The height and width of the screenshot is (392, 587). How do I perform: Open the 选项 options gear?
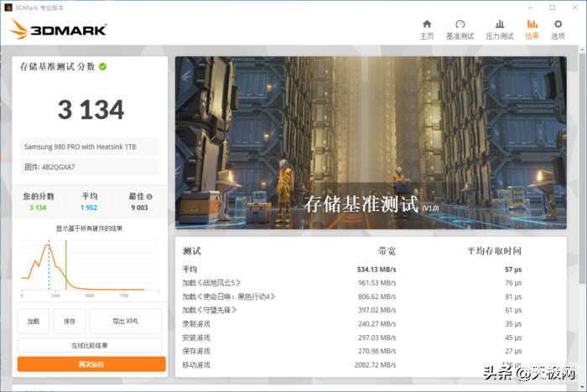coord(558,29)
